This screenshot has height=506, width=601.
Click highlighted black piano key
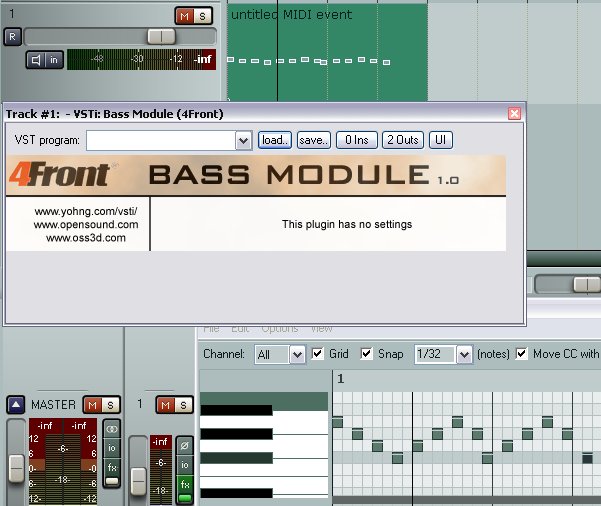tap(236, 458)
